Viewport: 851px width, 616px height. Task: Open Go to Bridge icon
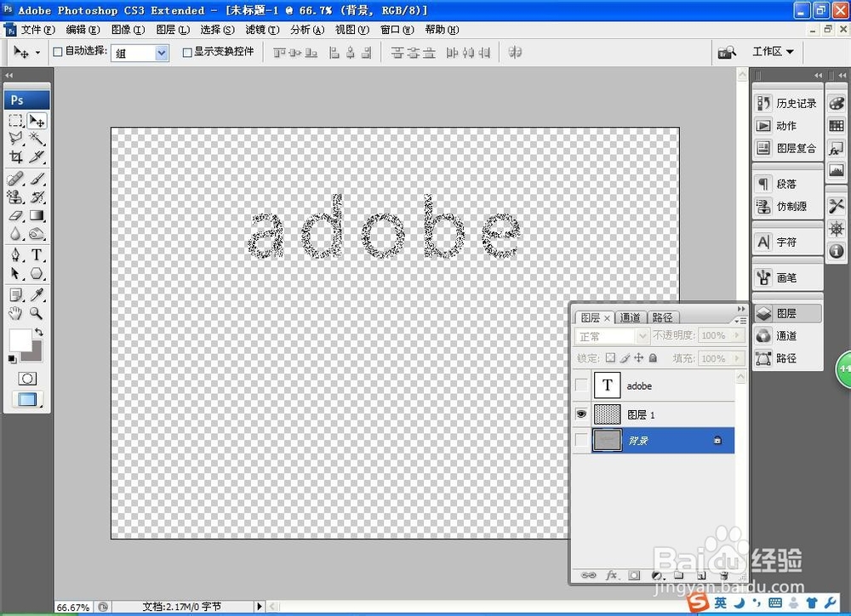[x=727, y=52]
